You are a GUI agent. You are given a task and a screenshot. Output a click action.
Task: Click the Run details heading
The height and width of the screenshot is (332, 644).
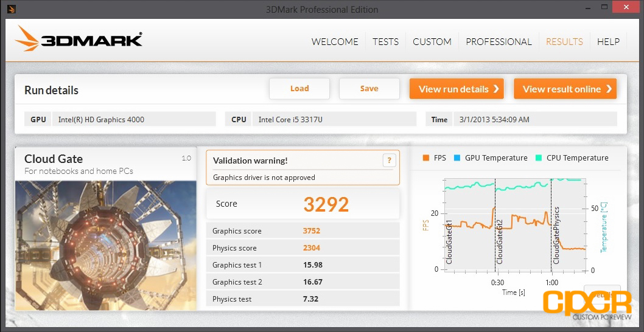coord(51,90)
